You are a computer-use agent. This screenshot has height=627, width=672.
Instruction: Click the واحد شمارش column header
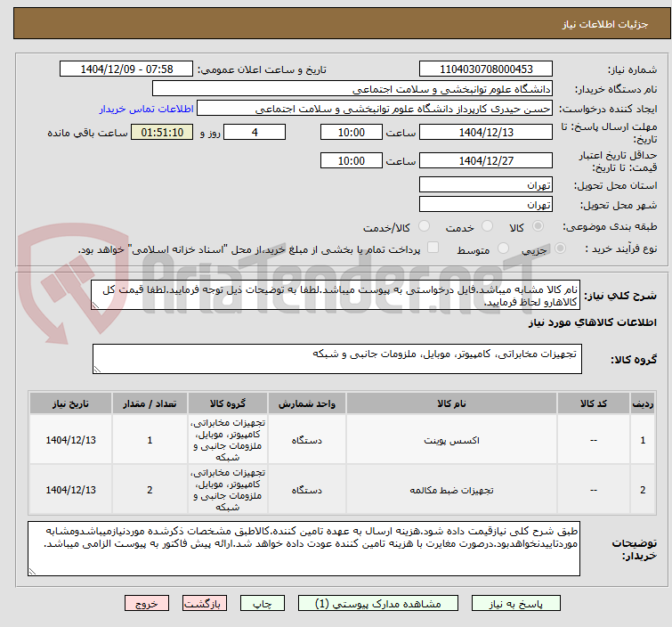pyautogui.click(x=307, y=403)
